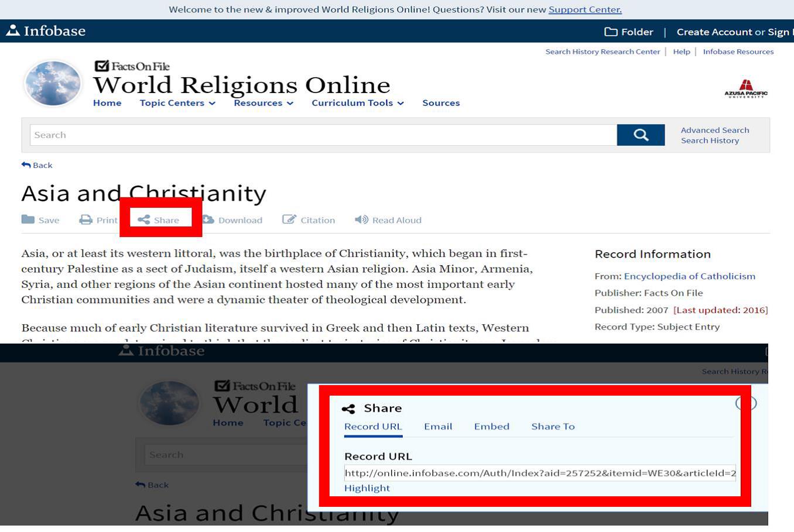Click the World Religions Online title
Image resolution: width=794 pixels, height=532 pixels.
point(242,85)
